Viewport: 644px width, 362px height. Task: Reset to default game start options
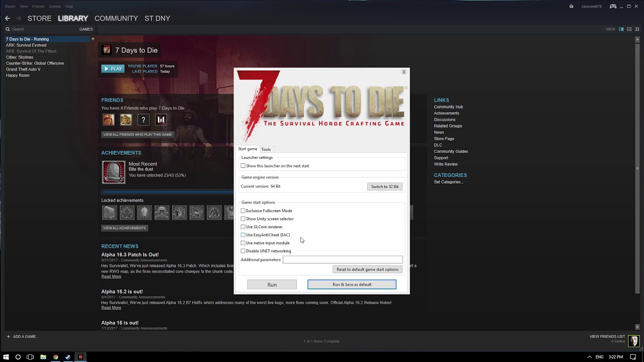coord(367,269)
